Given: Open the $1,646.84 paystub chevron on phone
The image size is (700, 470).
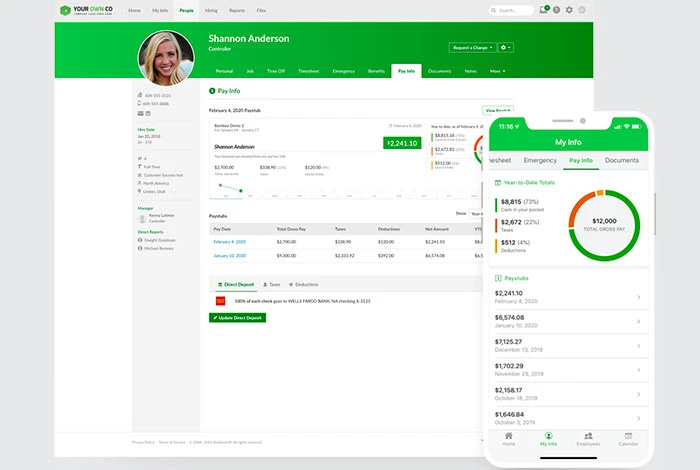Looking at the screenshot, I should pyautogui.click(x=639, y=418).
